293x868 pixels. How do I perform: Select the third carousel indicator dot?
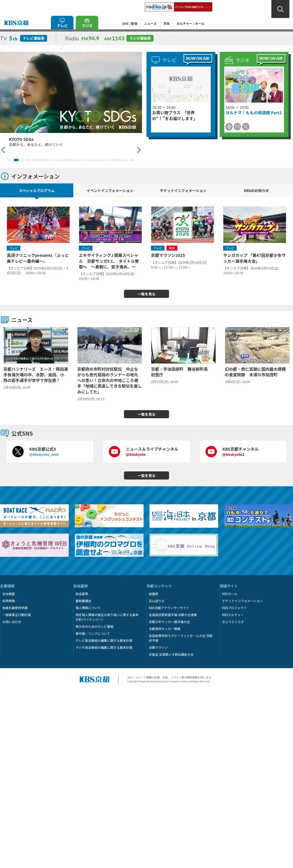click(x=22, y=160)
